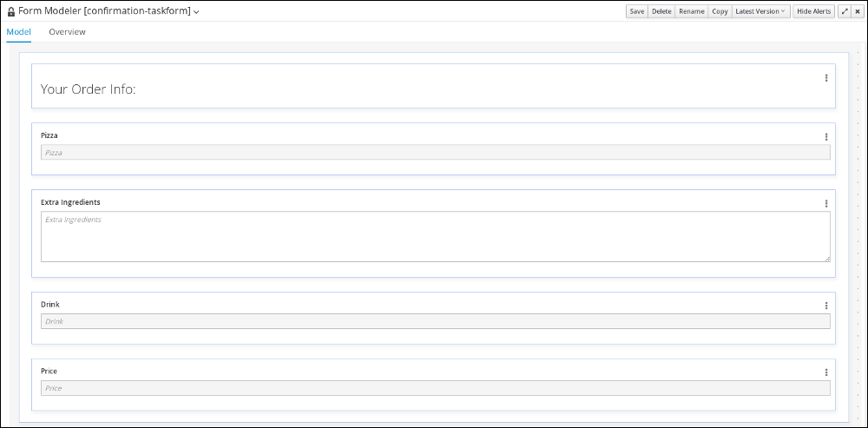Click the Drink input field
The width and height of the screenshot is (868, 428).
[436, 321]
